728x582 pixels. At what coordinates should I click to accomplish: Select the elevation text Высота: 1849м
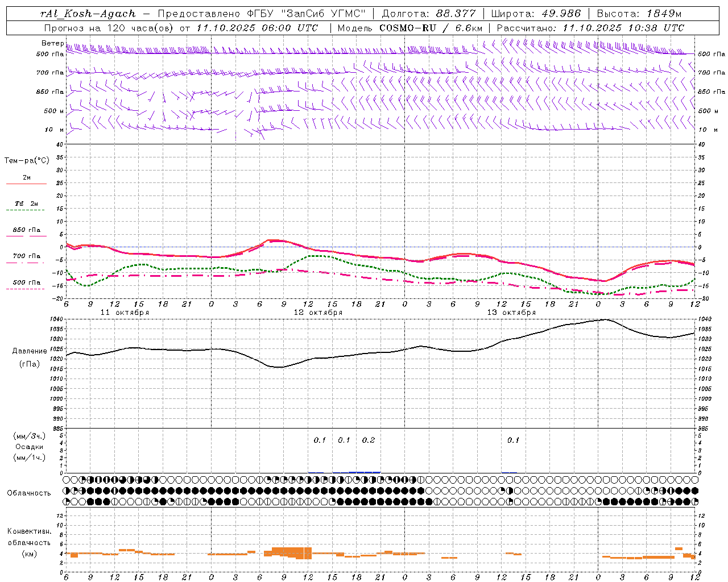pos(639,14)
